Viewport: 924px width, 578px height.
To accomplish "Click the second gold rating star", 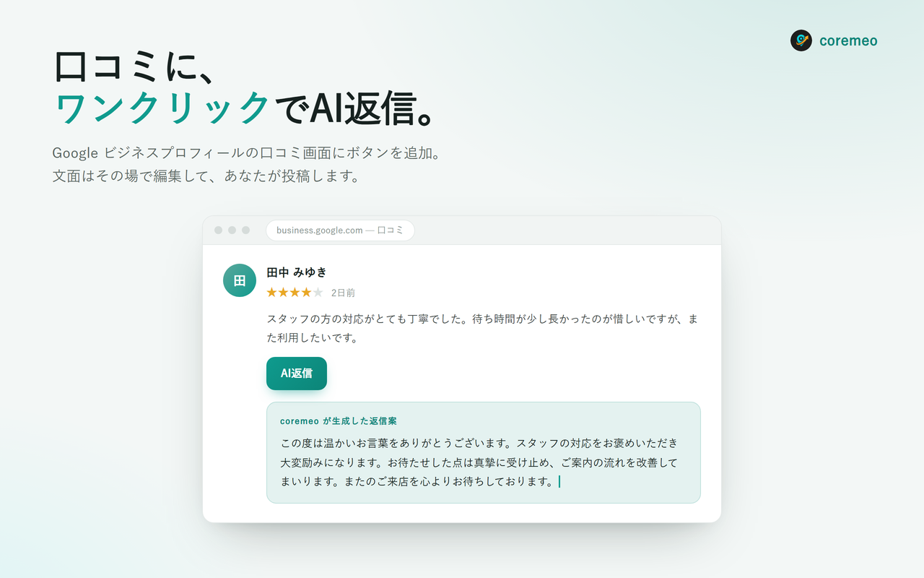I will click(x=284, y=293).
